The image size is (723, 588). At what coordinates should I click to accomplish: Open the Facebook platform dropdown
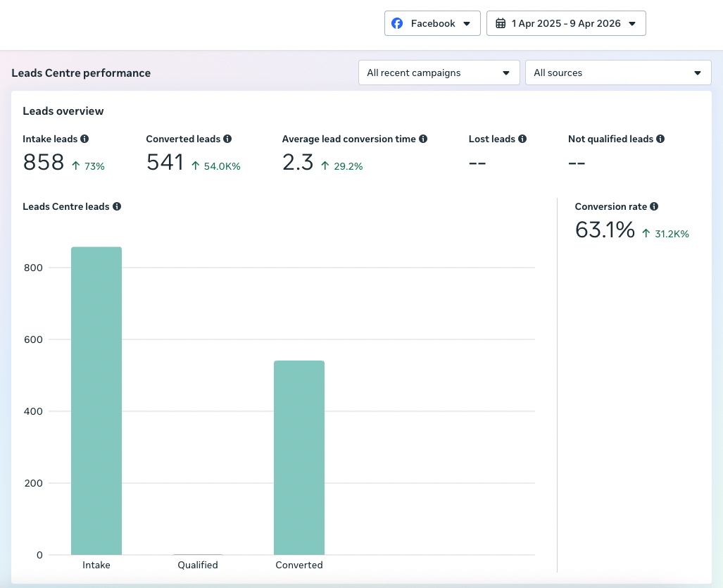432,23
